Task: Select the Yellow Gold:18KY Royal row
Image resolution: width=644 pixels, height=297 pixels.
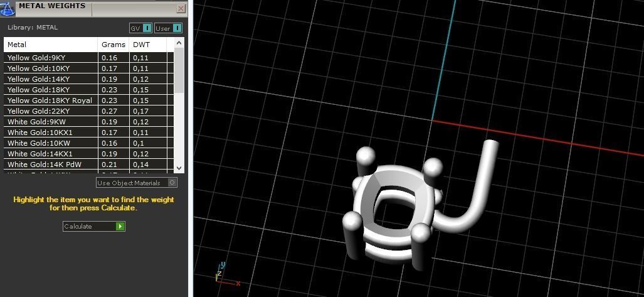Action: (88, 100)
